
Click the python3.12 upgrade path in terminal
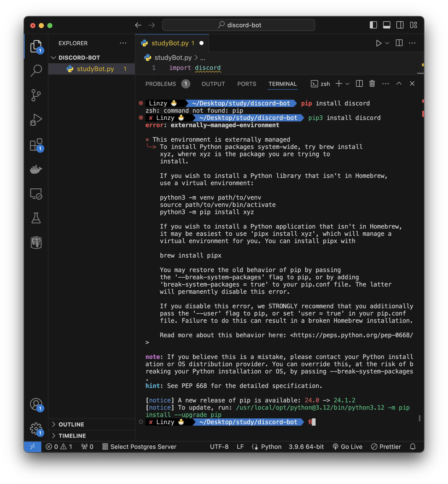point(310,407)
